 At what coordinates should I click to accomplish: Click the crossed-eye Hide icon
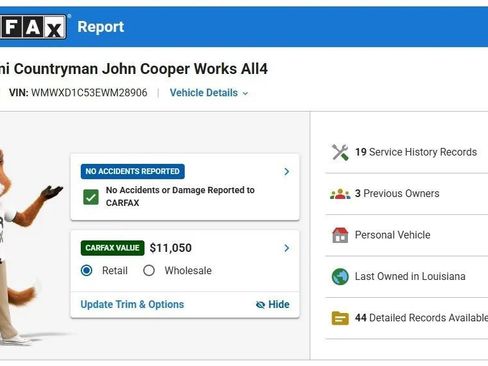tap(260, 305)
